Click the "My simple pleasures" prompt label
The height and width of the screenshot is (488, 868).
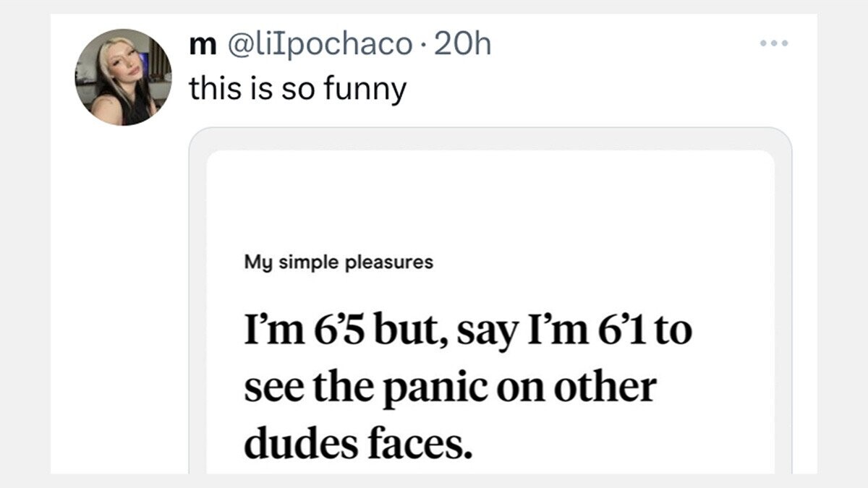pos(339,262)
